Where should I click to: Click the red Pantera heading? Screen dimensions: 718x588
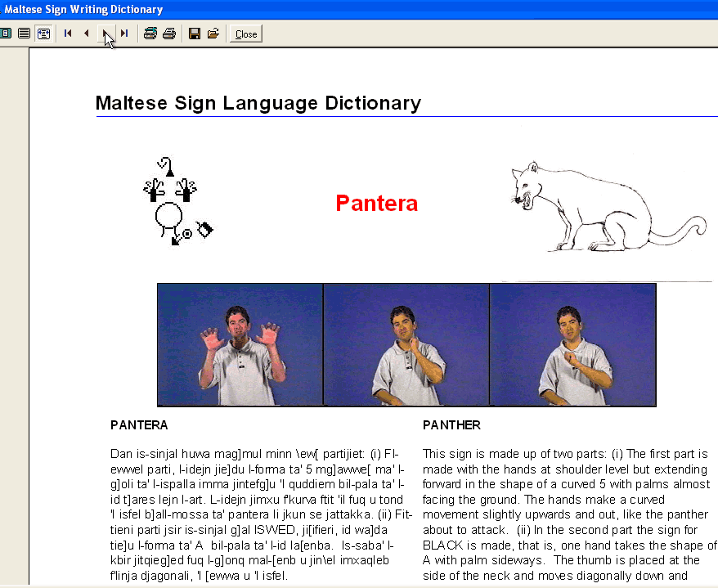(376, 204)
